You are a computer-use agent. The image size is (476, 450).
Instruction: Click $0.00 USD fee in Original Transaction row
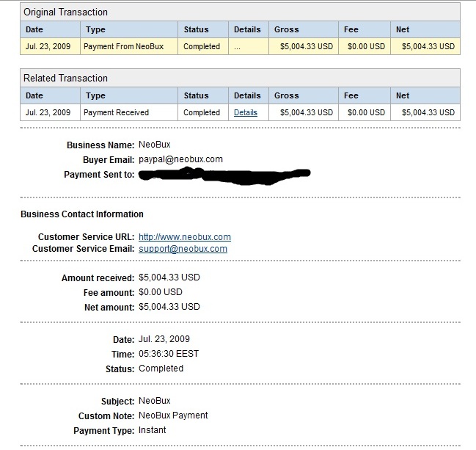(x=366, y=46)
